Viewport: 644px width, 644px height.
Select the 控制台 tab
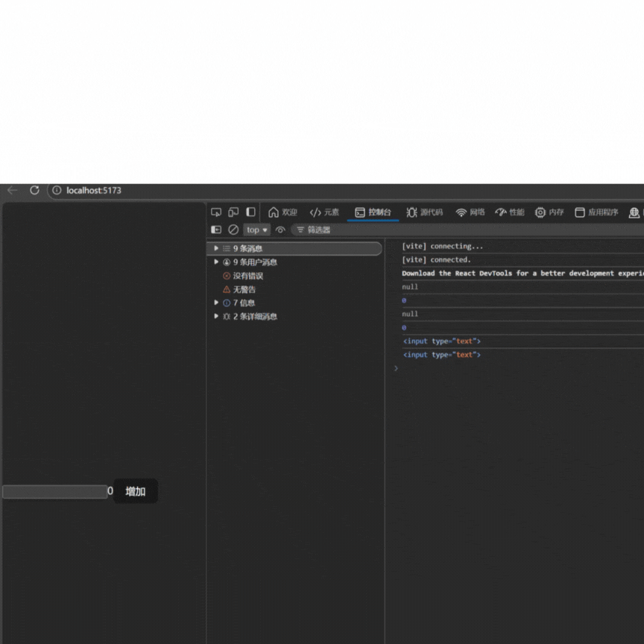click(x=373, y=212)
